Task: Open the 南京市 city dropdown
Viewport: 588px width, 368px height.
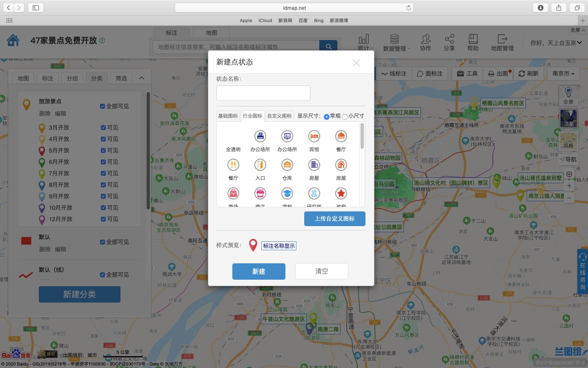Action: (x=563, y=74)
